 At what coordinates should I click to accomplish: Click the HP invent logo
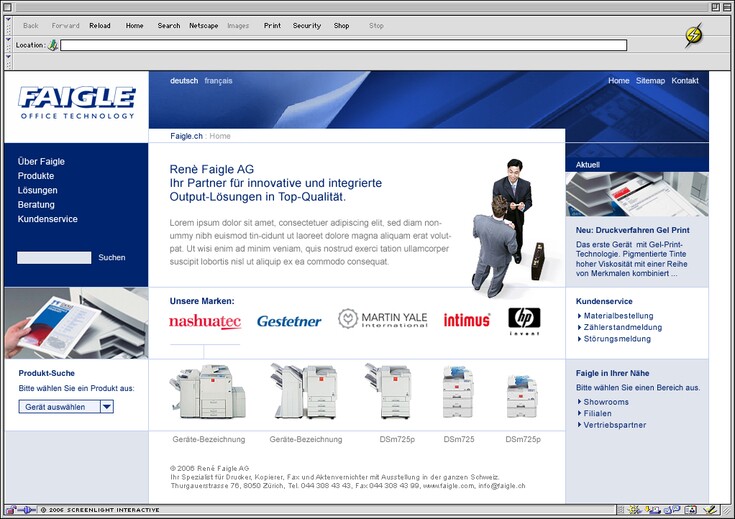[524, 321]
